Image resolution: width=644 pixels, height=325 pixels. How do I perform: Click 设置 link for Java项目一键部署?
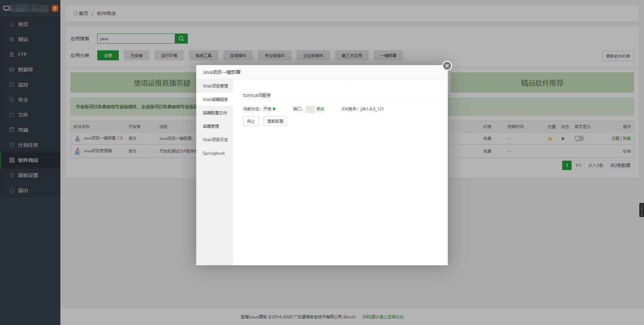pos(615,139)
